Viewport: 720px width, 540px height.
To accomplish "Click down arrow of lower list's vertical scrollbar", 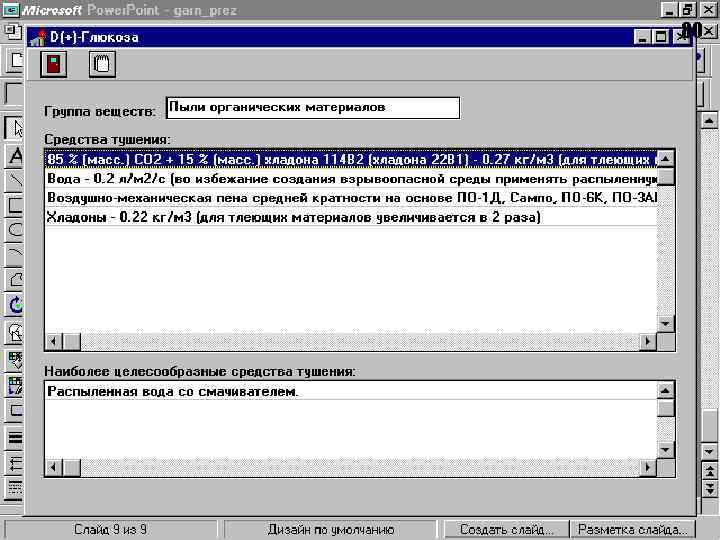I will (x=665, y=450).
